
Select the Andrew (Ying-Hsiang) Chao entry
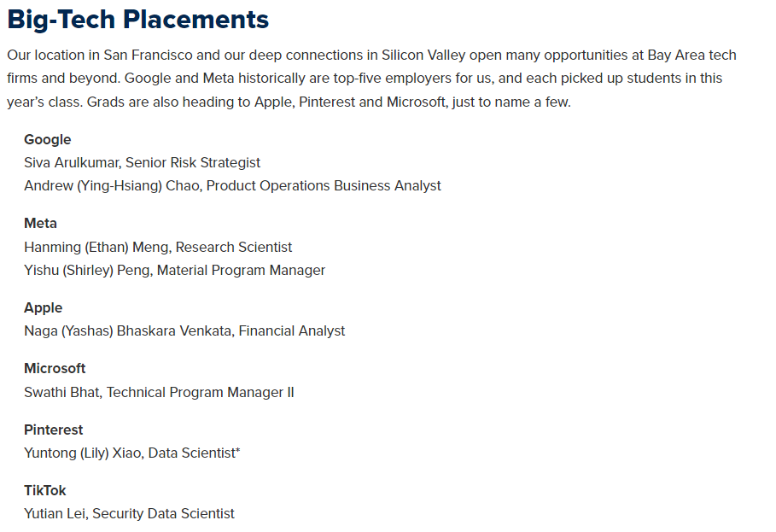[x=232, y=185]
